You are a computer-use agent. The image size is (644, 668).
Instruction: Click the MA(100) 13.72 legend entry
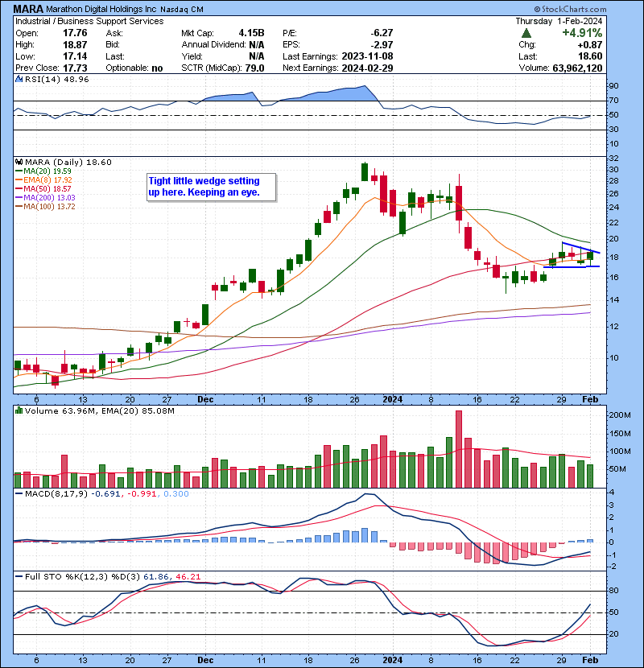45,207
